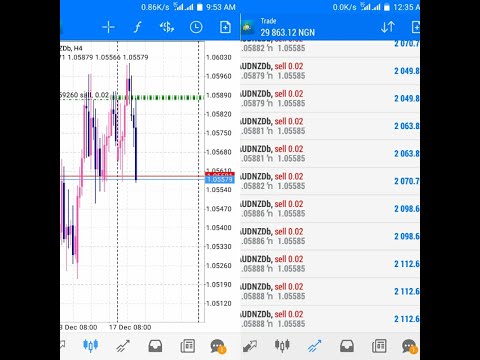Screen dimensions: 480x360
Task: Open the history inbox in left bottom bar
Action: (x=155, y=346)
